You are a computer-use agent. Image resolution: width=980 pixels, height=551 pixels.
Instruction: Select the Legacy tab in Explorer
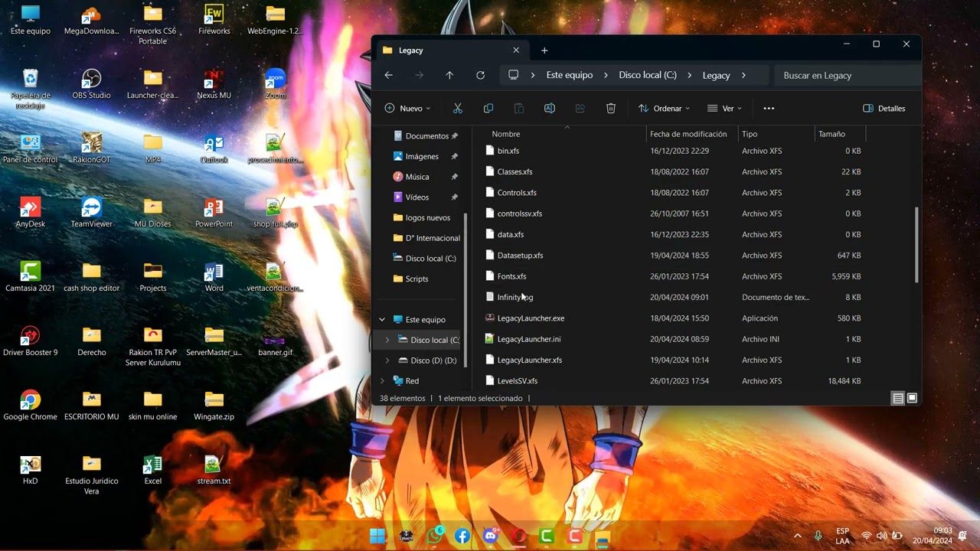tap(451, 51)
